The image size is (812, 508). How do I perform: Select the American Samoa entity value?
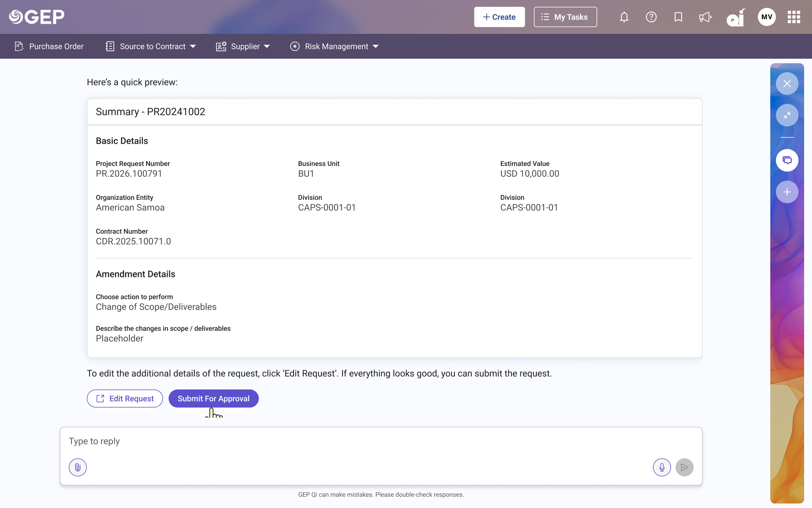point(130,208)
